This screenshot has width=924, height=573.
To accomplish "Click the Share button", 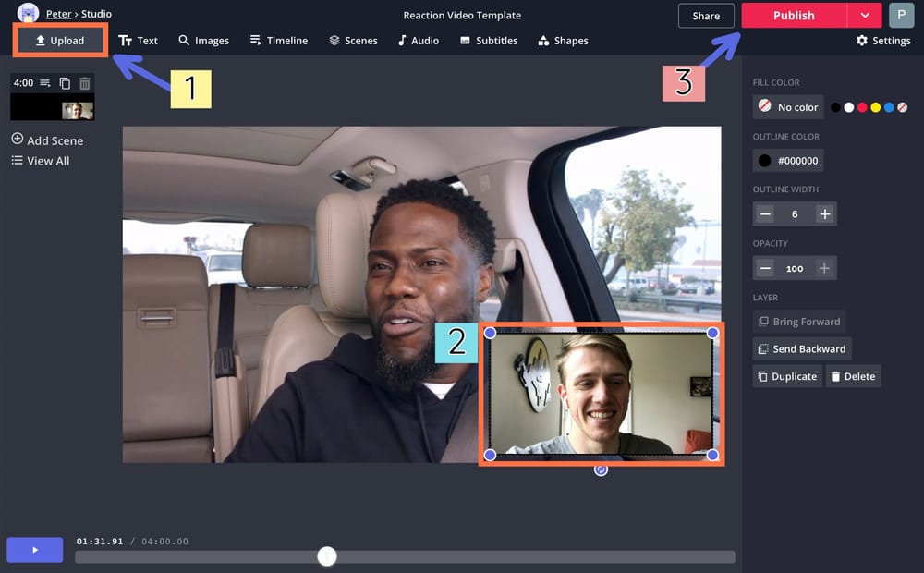I will click(706, 16).
